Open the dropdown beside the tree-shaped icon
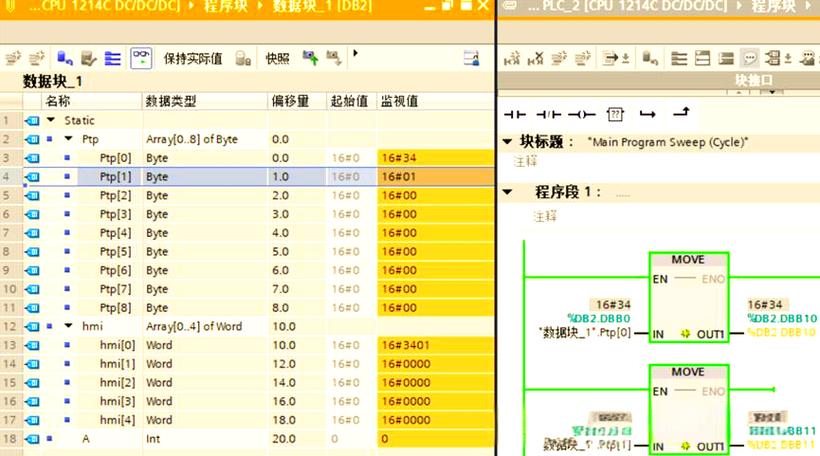The image size is (820, 456). (788, 59)
